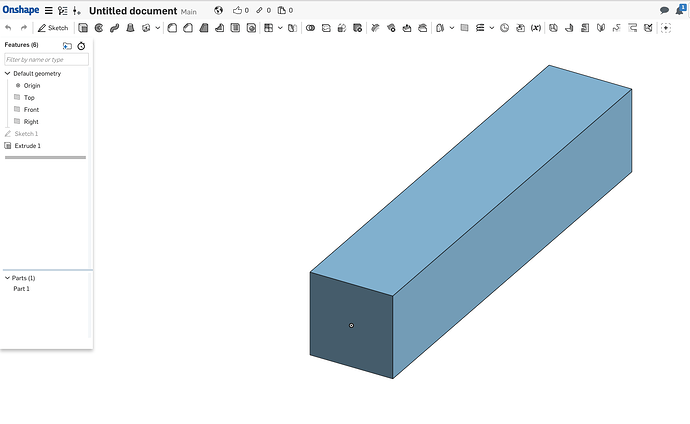Click the Main branch label
The width and height of the screenshot is (690, 424).
188,12
